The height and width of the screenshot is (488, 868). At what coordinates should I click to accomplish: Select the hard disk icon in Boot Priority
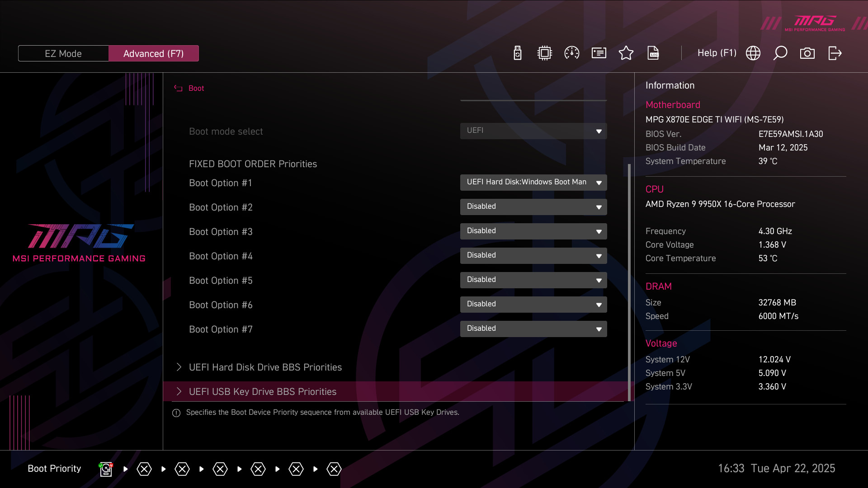[106, 469]
